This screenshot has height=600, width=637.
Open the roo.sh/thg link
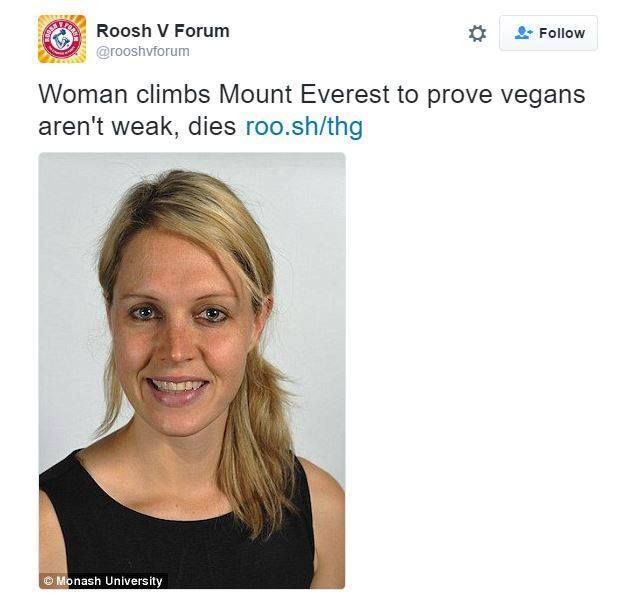[304, 127]
